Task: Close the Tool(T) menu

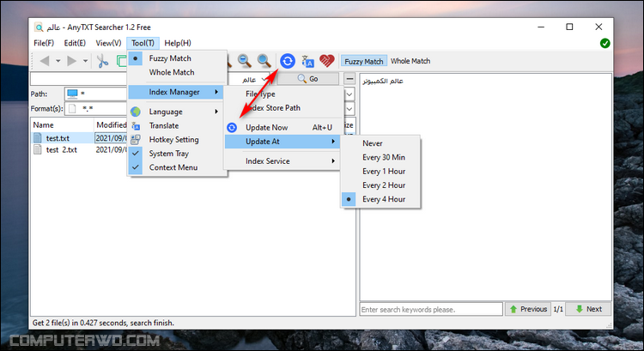Action: 143,43
